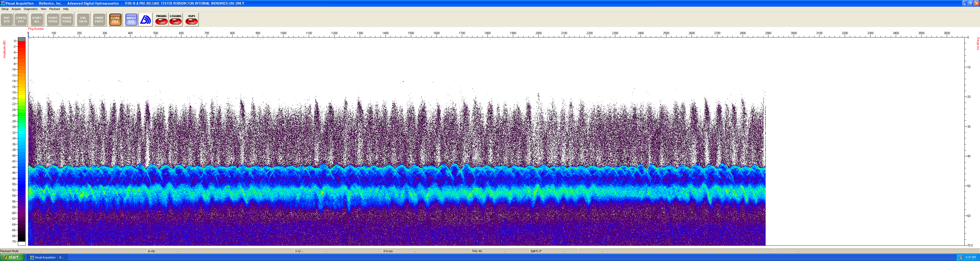This screenshot has height=261, width=980.
Task: Click the 'in.rtp' filename in status bar
Action: pos(151,251)
